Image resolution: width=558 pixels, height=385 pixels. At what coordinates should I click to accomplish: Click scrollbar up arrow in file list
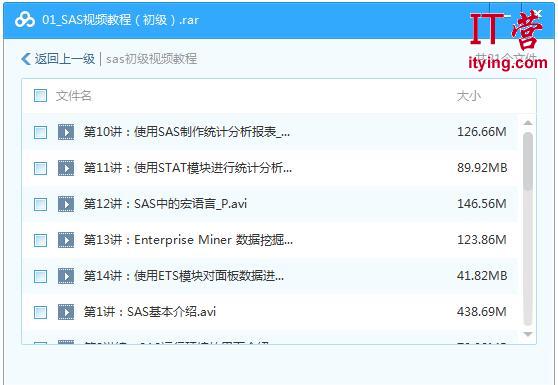(x=528, y=123)
